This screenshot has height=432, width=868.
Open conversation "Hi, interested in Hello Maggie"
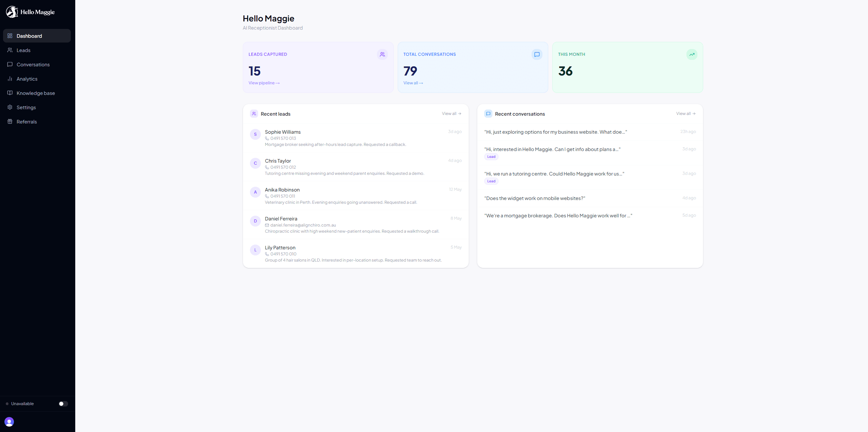pos(590,153)
